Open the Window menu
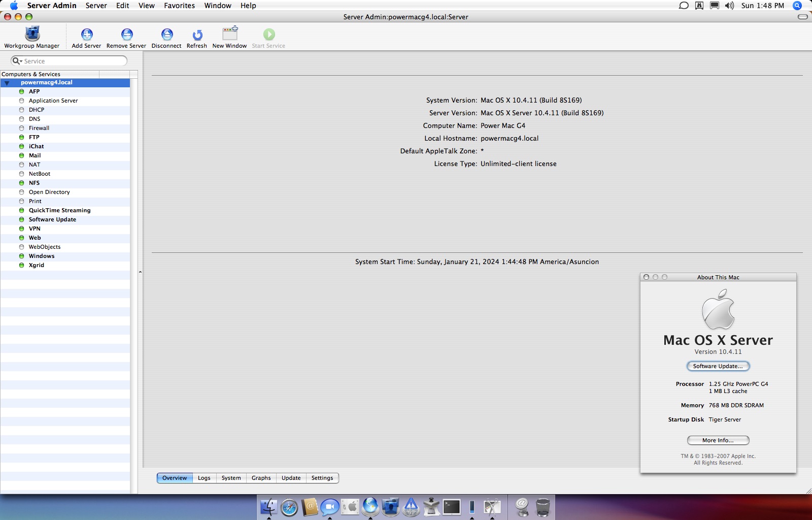 tap(218, 6)
